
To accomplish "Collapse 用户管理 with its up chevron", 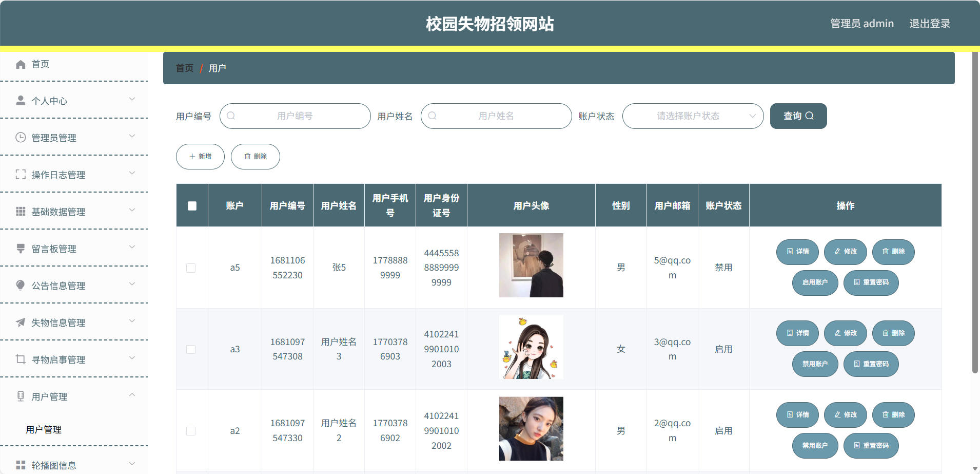I will click(x=132, y=395).
